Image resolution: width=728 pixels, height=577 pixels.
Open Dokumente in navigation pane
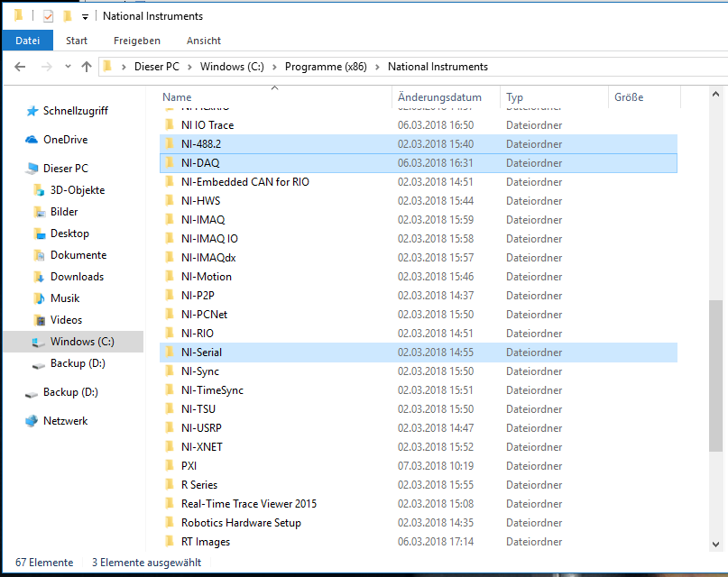pyautogui.click(x=78, y=255)
